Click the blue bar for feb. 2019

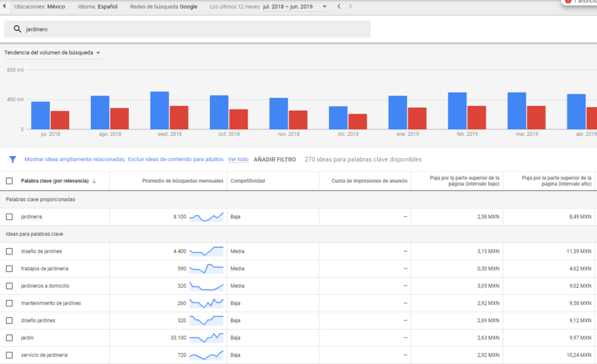tap(457, 111)
